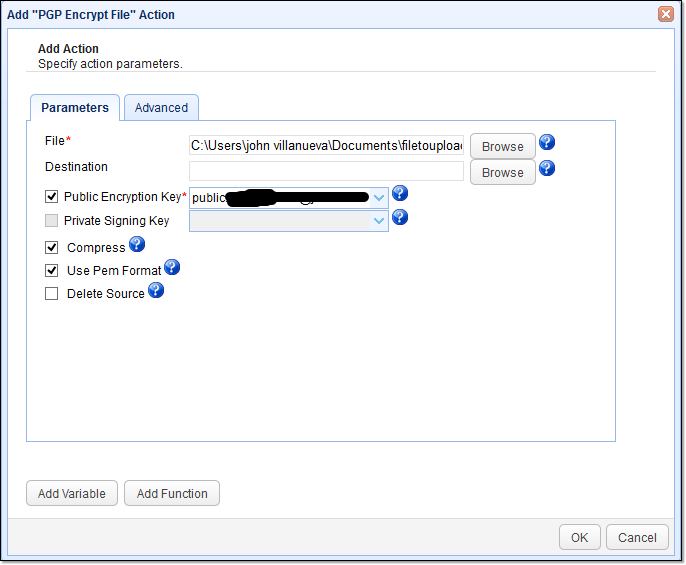The width and height of the screenshot is (686, 565).
Task: Disable the Use Pem Format checkbox
Action: (52, 270)
